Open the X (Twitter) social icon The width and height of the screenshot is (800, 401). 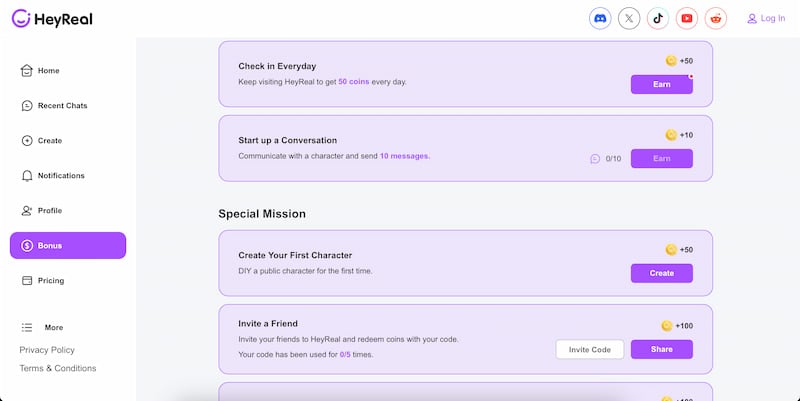tap(629, 18)
